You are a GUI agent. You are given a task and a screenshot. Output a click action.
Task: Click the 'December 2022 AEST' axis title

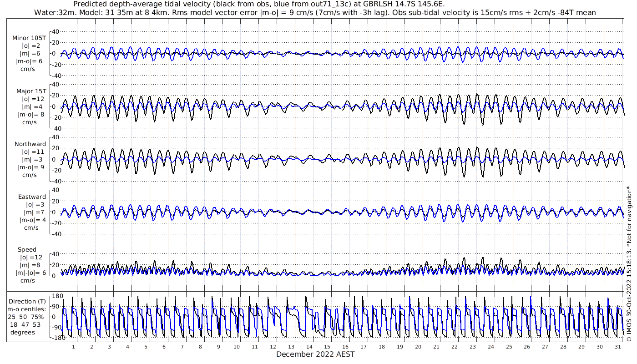(x=315, y=354)
